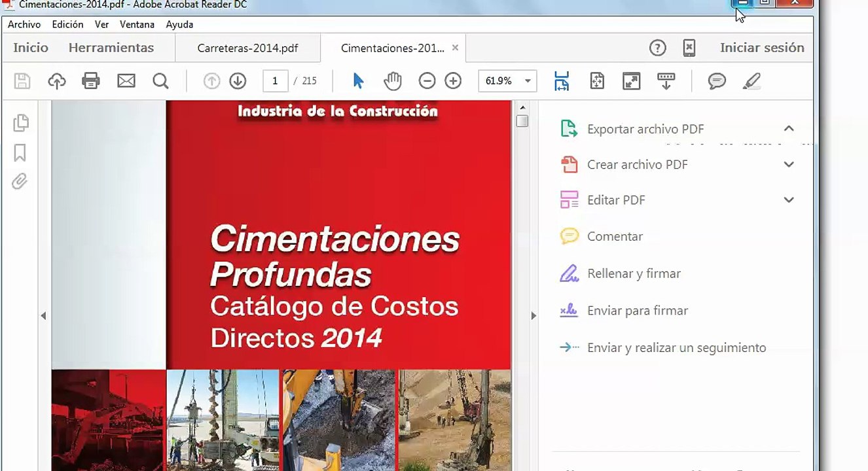Open attachments paperclip panel icon

click(20, 181)
